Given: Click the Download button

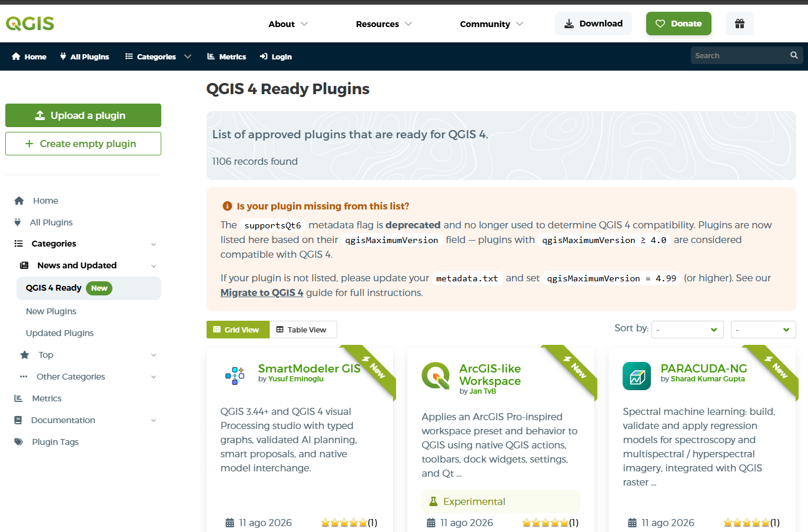Looking at the screenshot, I should coord(593,24).
